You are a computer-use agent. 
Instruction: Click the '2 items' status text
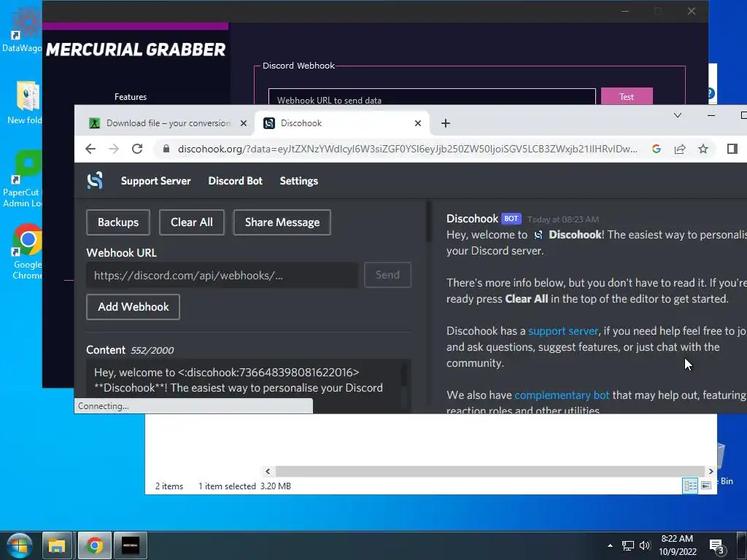169,486
